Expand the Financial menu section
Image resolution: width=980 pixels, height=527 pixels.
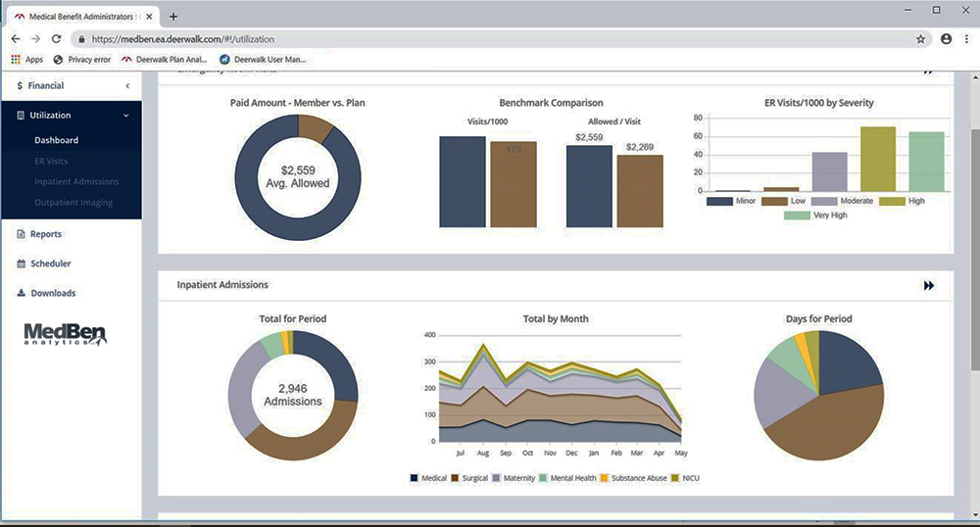pos(126,86)
